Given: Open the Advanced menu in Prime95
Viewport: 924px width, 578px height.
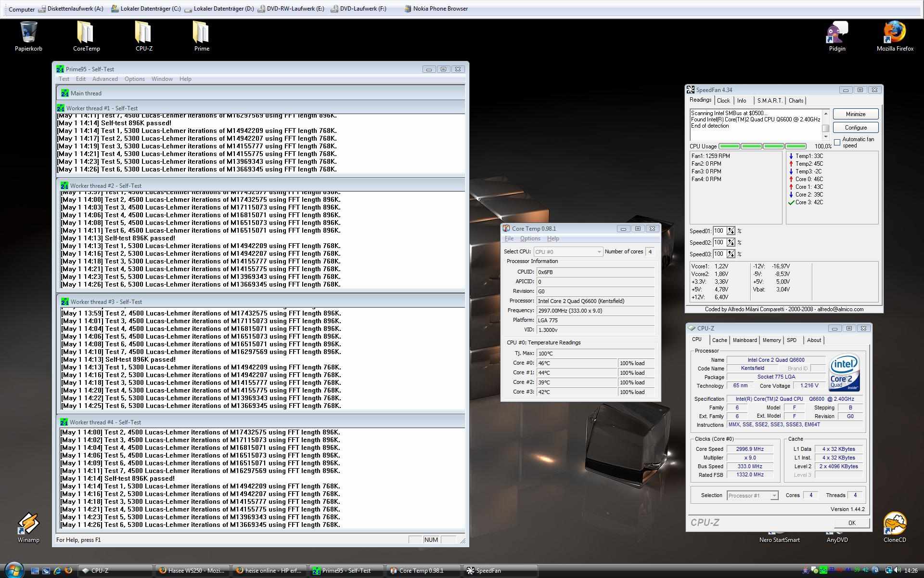Looking at the screenshot, I should click(x=105, y=79).
